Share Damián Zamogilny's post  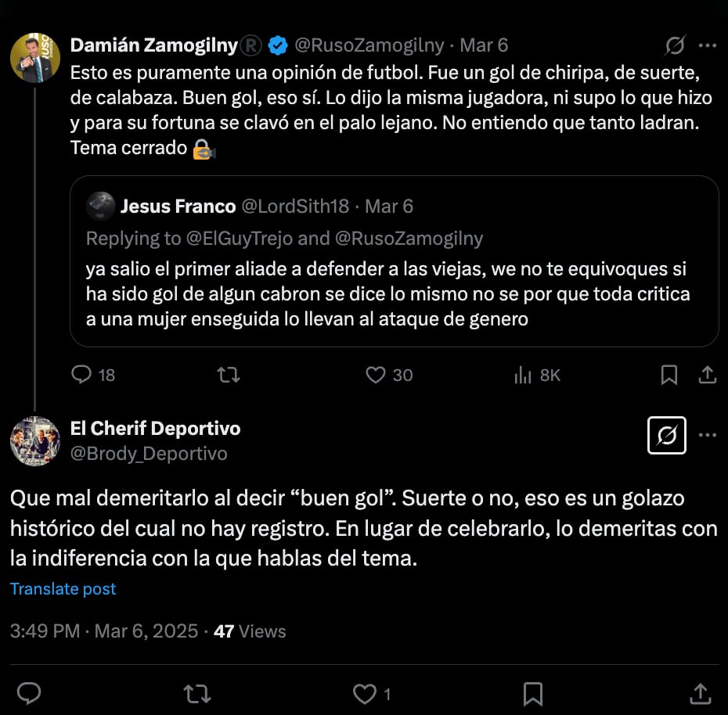[707, 375]
